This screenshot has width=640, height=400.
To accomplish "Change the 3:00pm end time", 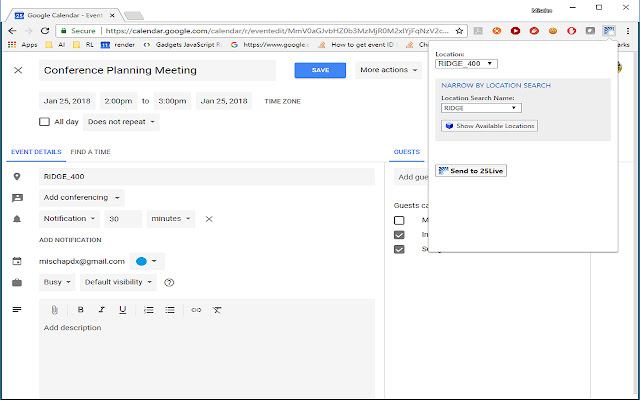I will point(172,101).
